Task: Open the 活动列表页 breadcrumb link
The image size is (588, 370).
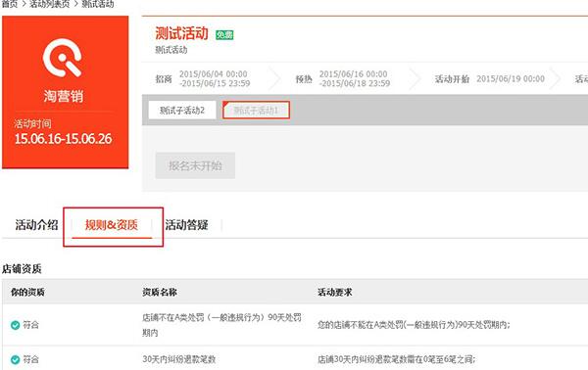Action: (50, 4)
